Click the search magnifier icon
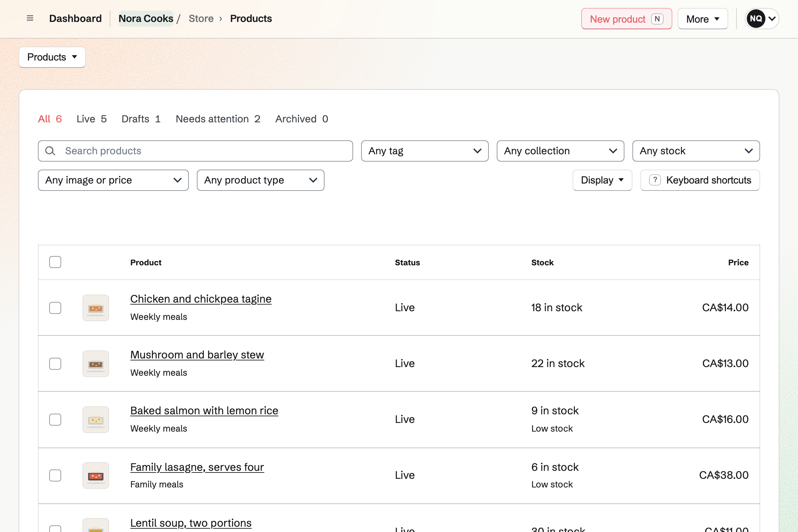 click(x=50, y=151)
